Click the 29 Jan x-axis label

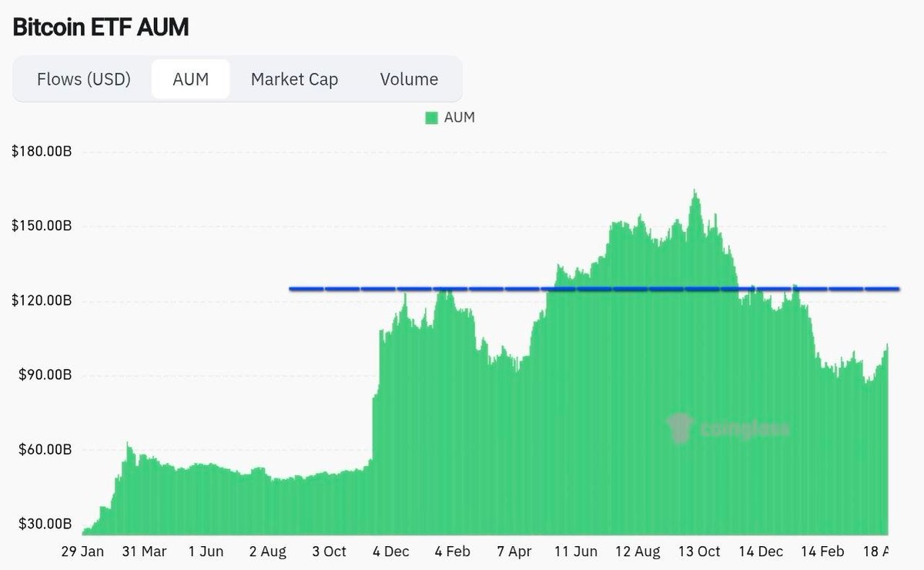(x=82, y=552)
